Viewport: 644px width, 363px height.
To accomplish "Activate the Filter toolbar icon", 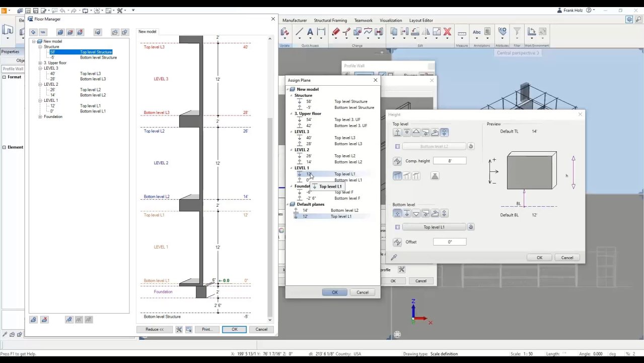I will (x=517, y=32).
